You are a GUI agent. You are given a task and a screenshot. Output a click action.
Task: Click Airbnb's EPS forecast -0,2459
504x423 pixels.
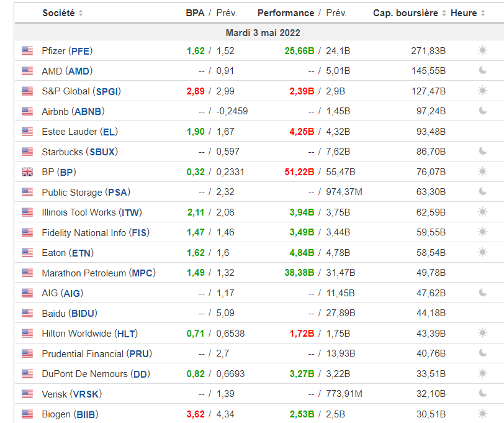point(232,111)
